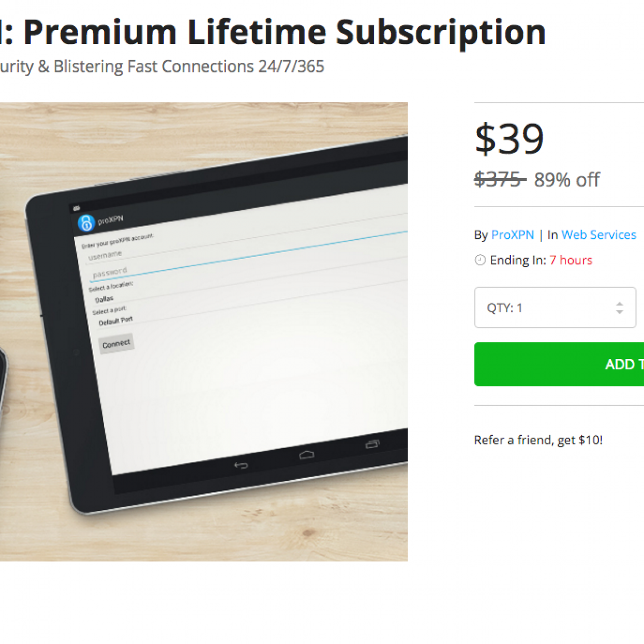Go to the Web Services category link
Screen dimensions: 644x644
(598, 235)
